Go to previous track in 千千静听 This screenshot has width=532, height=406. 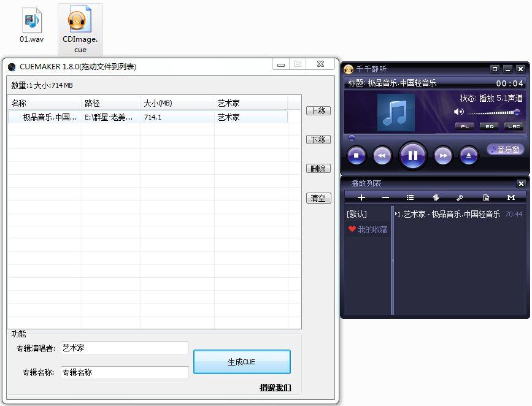pyautogui.click(x=382, y=156)
